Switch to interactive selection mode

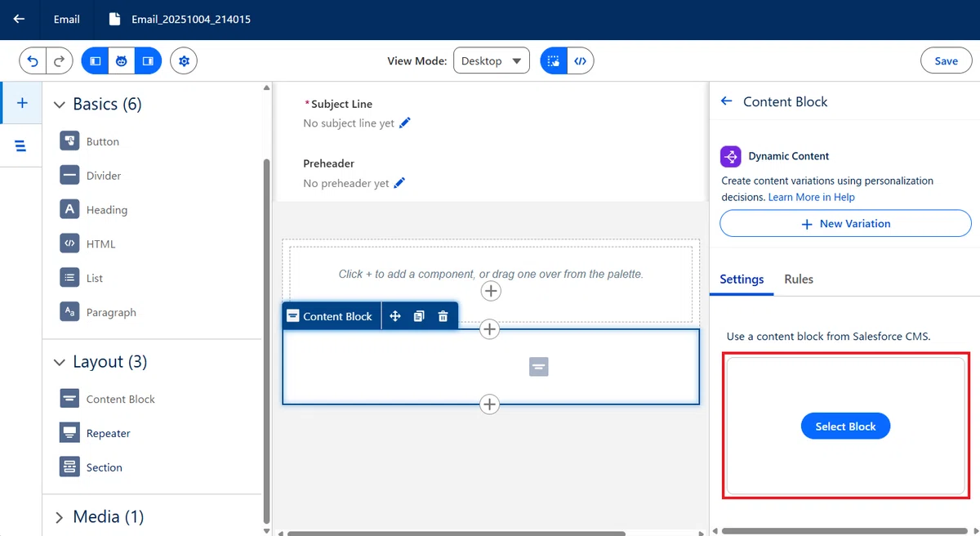[554, 60]
